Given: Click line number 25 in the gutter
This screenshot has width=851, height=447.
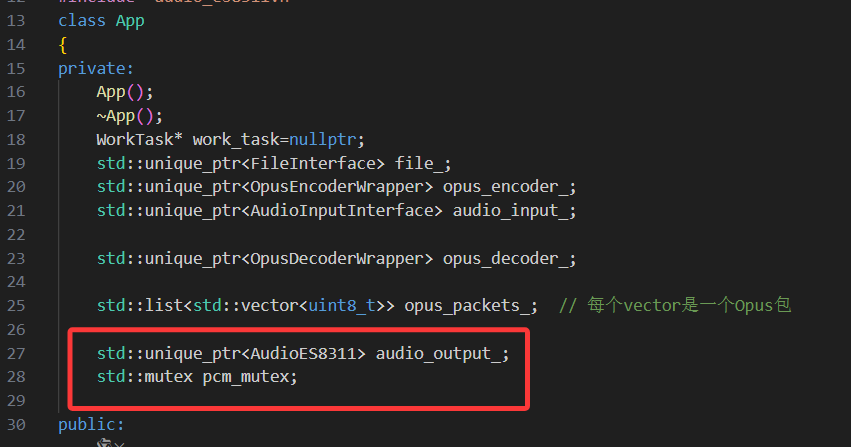Looking at the screenshot, I should pos(16,306).
